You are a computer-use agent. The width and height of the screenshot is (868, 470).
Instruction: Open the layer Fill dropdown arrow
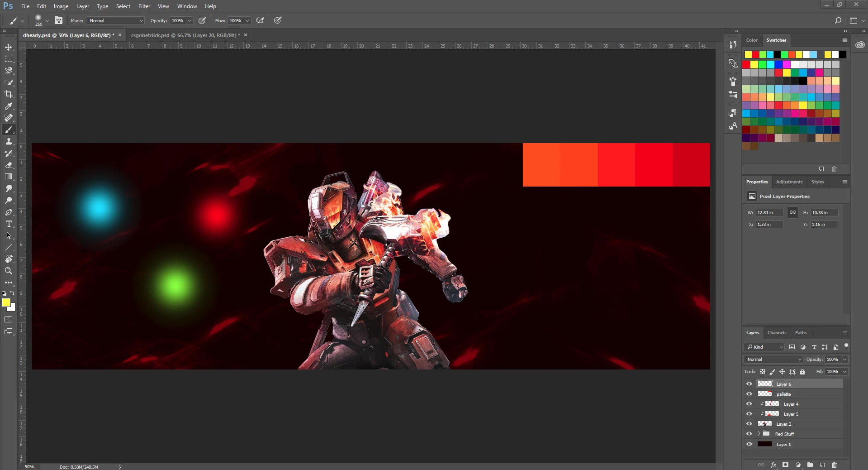(x=844, y=372)
